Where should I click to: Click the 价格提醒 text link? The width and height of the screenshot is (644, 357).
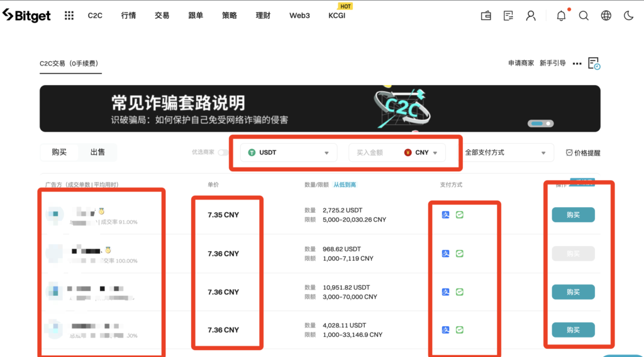[x=587, y=153]
